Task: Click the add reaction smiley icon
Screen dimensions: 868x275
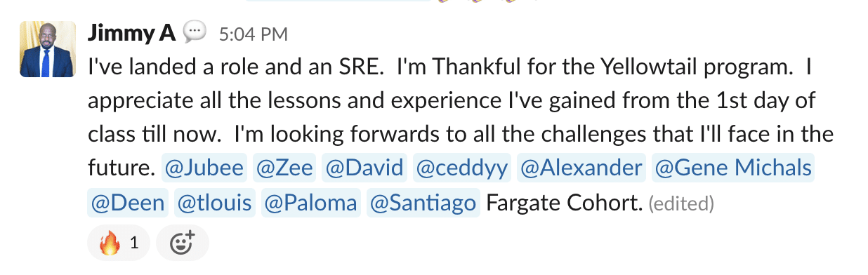Action: [x=183, y=243]
